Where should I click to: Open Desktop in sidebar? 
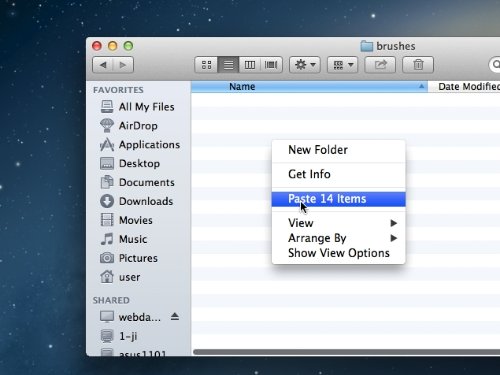point(138,164)
